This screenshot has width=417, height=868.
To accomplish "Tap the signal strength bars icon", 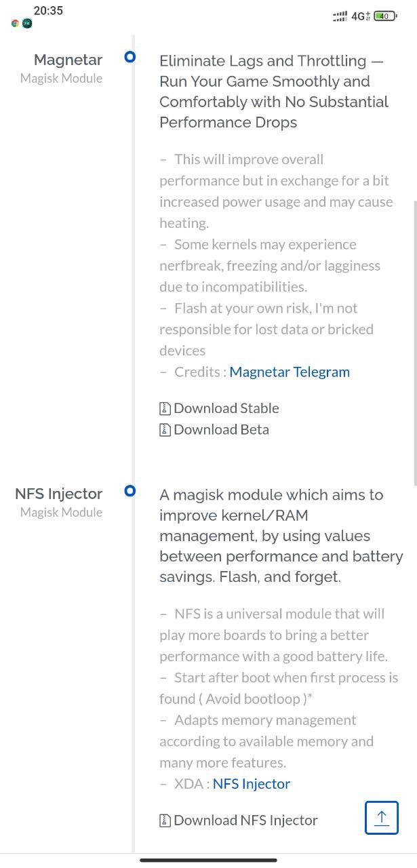I will click(340, 16).
